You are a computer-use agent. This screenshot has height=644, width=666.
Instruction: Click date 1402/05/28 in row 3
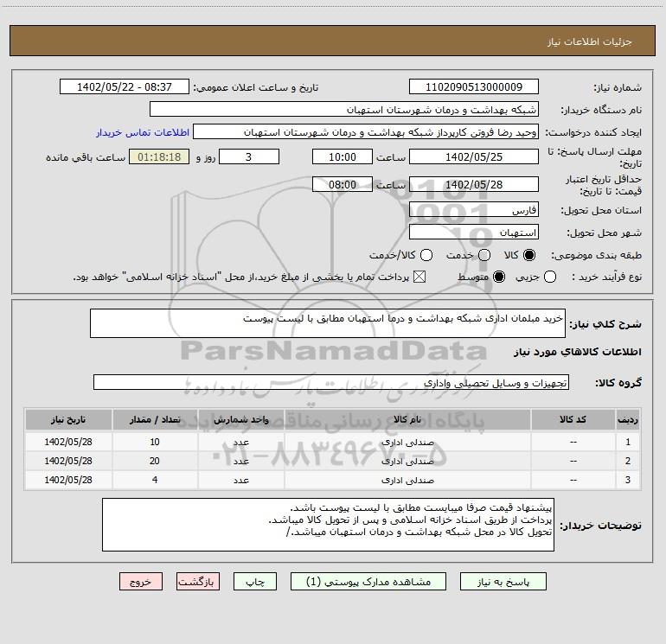[x=68, y=480]
